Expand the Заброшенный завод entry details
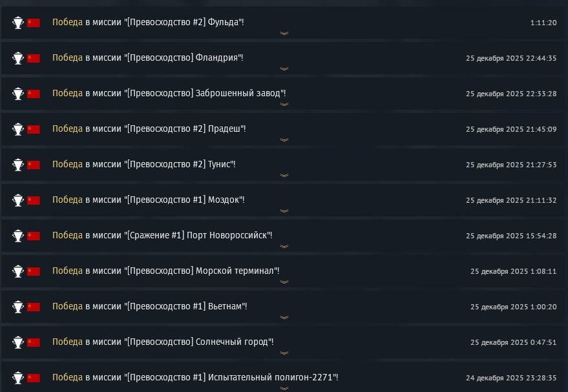 [284, 104]
